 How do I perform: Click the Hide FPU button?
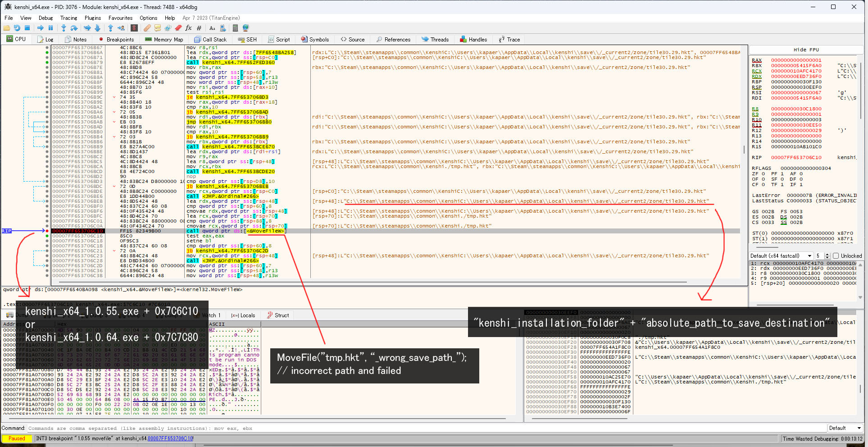pyautogui.click(x=806, y=50)
